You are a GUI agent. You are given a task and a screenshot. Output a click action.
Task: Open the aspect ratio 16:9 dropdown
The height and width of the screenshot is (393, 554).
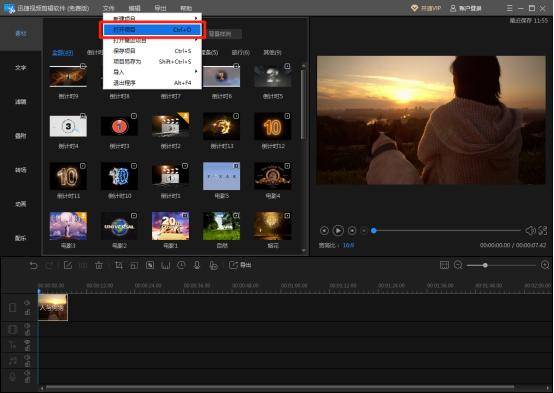348,245
